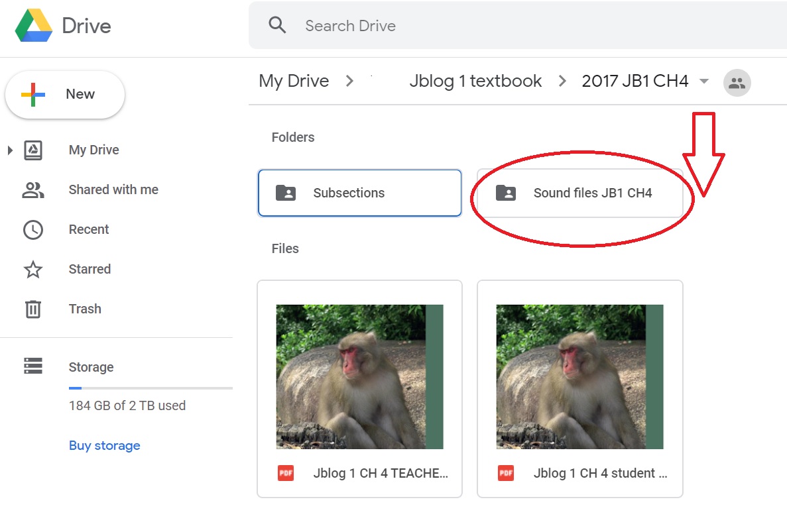Click the Storage icon

point(33,366)
